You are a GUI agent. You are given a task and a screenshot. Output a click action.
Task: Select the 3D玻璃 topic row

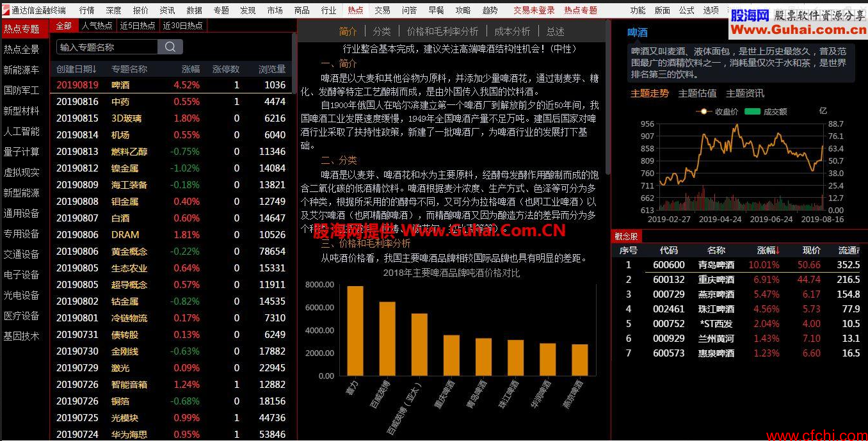tap(171, 118)
